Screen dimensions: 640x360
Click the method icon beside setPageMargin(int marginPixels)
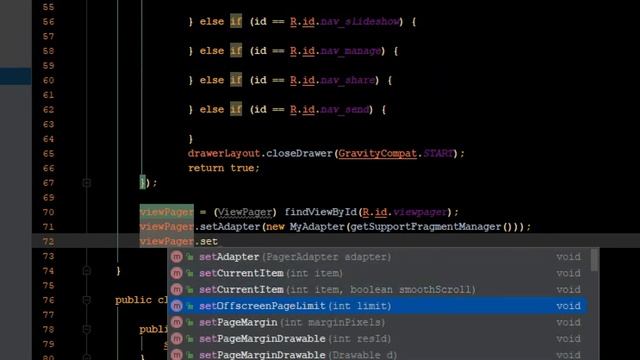(176, 322)
